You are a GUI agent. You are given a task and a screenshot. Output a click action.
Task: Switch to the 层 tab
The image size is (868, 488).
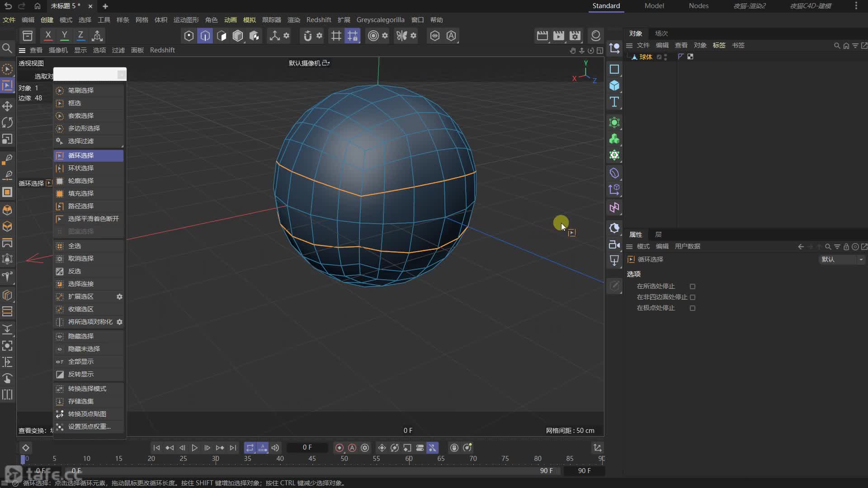[658, 235]
